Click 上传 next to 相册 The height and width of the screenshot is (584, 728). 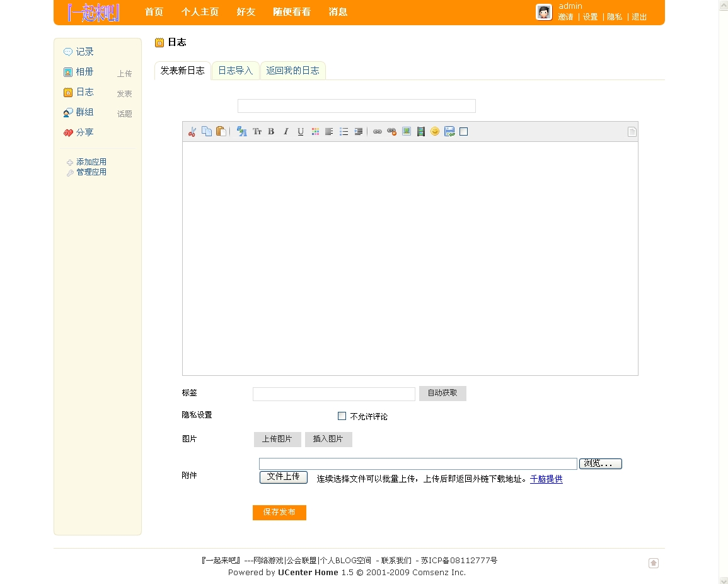click(x=124, y=73)
